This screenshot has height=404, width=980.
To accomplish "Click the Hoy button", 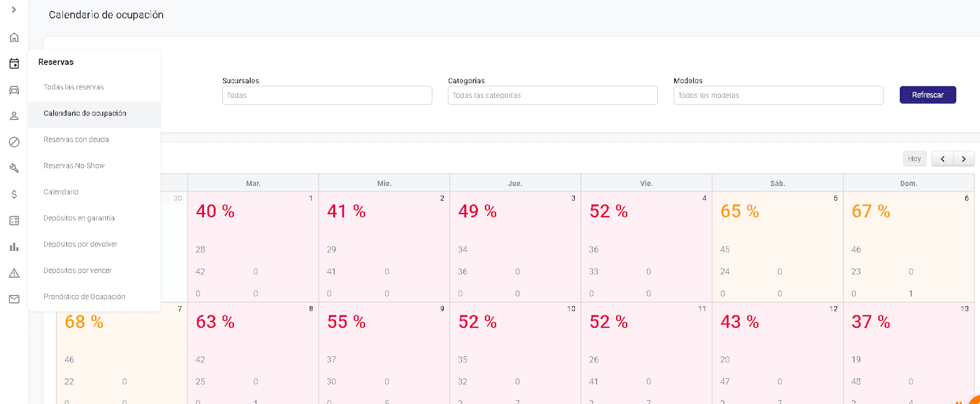I will pyautogui.click(x=914, y=159).
